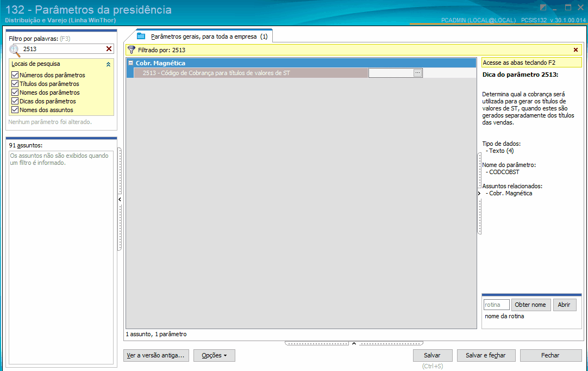Click '1 assunto, 1 parâmetro' status text
The width and height of the screenshot is (588, 371).
pos(156,334)
